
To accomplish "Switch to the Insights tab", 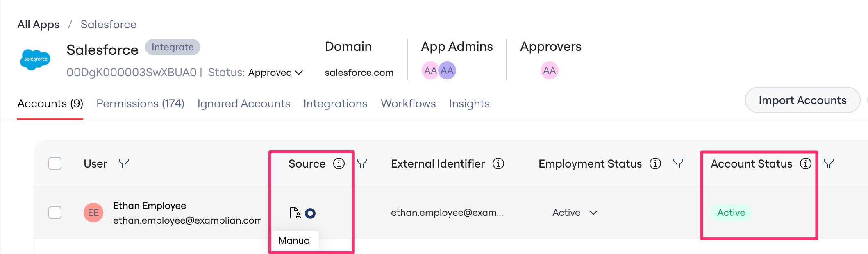I will click(469, 104).
